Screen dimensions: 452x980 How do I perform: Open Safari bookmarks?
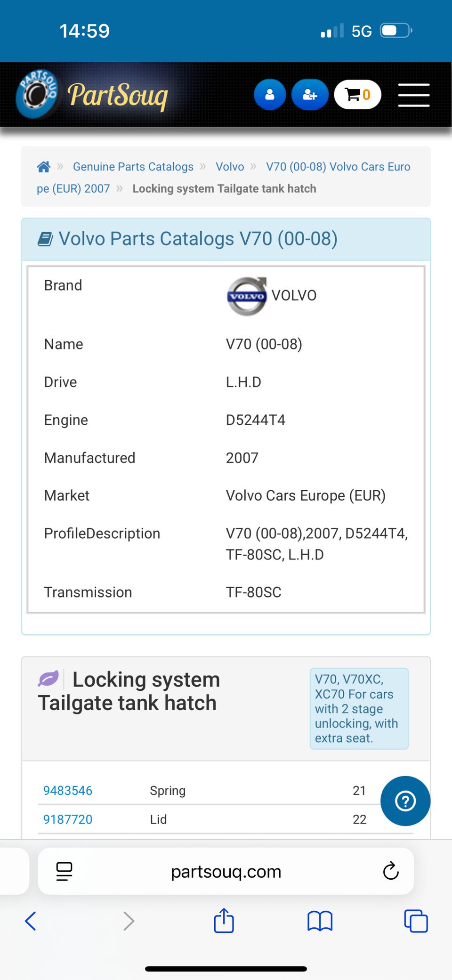[x=320, y=921]
